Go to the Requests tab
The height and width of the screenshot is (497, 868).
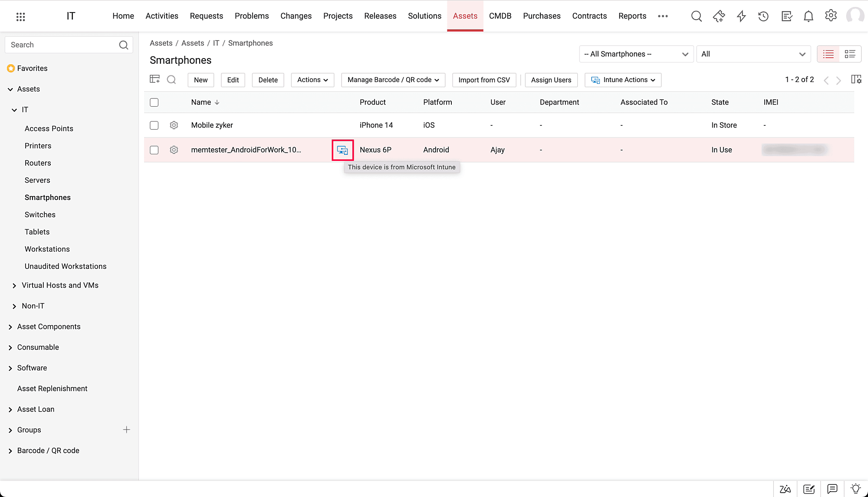[206, 16]
